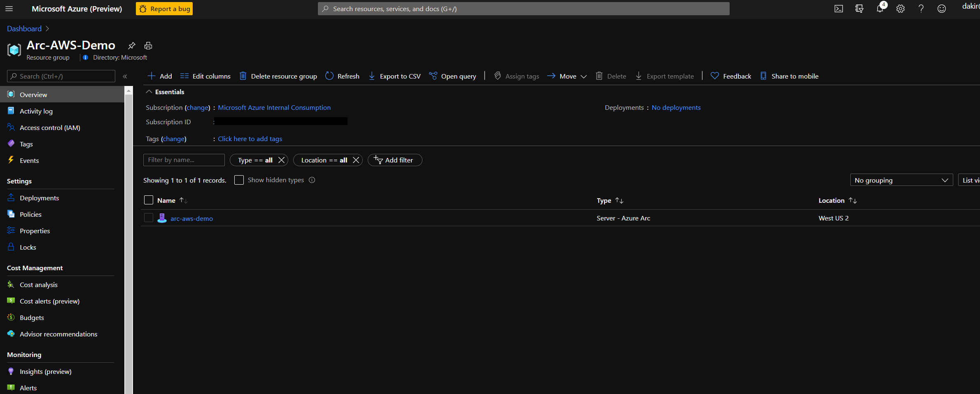Viewport: 980px width, 394px height.
Task: Click Delete resource group
Action: click(x=278, y=76)
